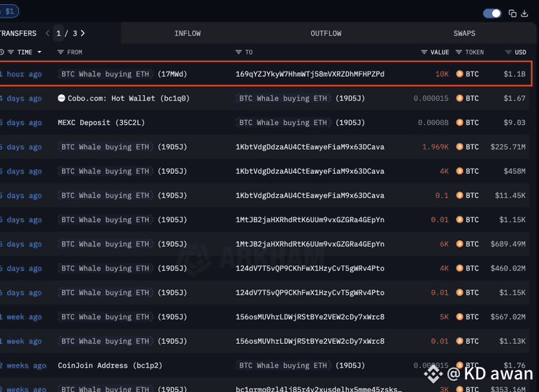
Task: Click the value 1.969K
Action: click(436, 147)
